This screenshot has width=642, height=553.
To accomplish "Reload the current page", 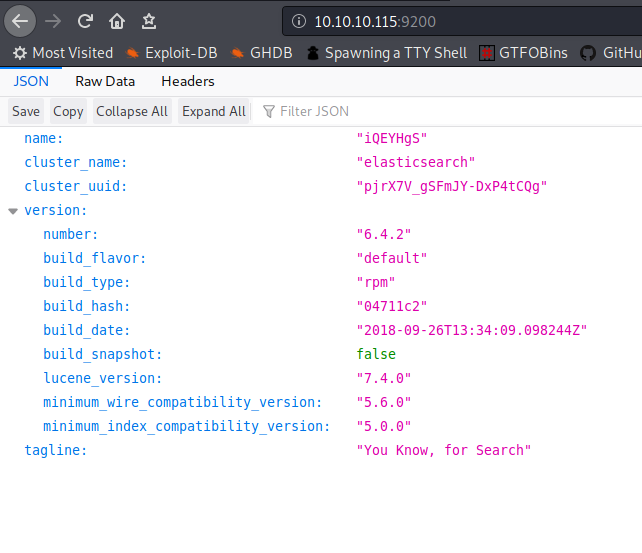I will point(85,21).
